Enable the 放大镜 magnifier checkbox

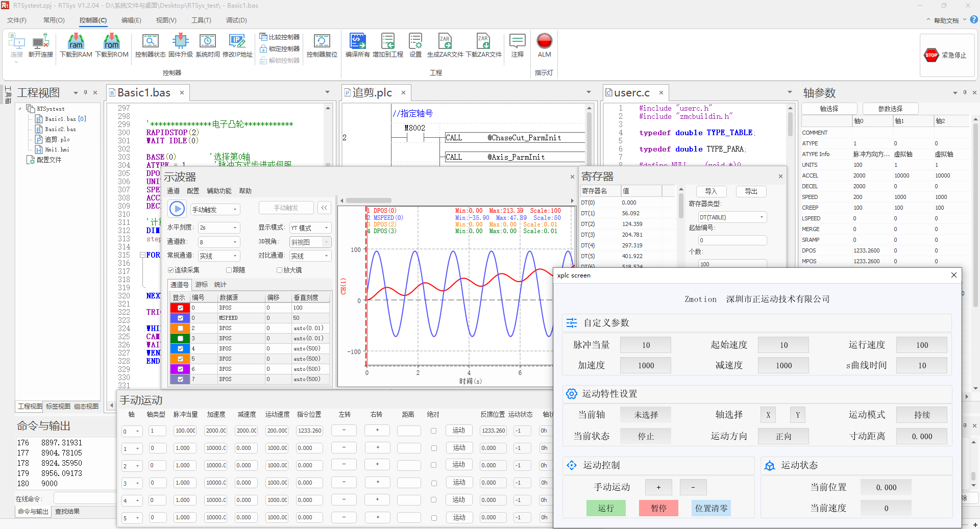pyautogui.click(x=279, y=270)
